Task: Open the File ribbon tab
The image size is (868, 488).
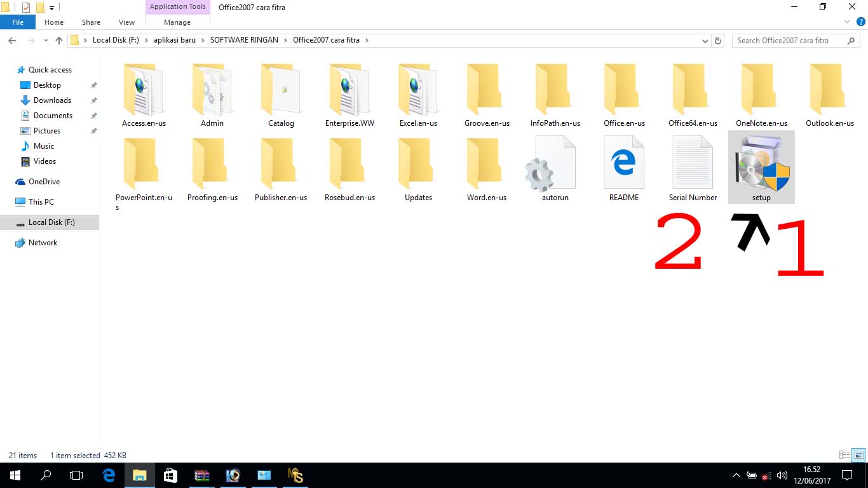Action: tap(18, 22)
